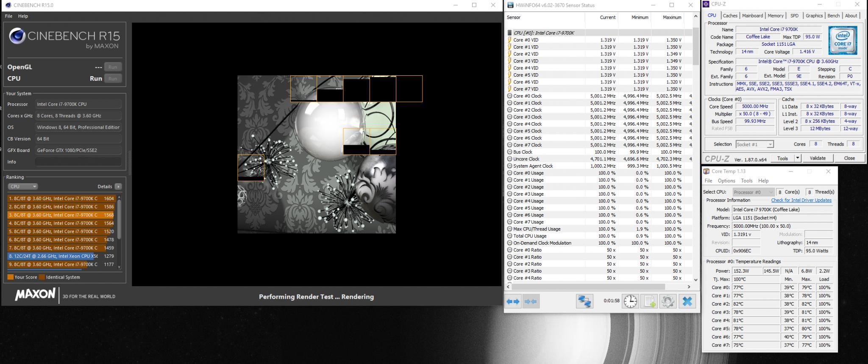Select ranking entry 1 with score 1604
Screen dimensions: 868x364
click(61, 198)
